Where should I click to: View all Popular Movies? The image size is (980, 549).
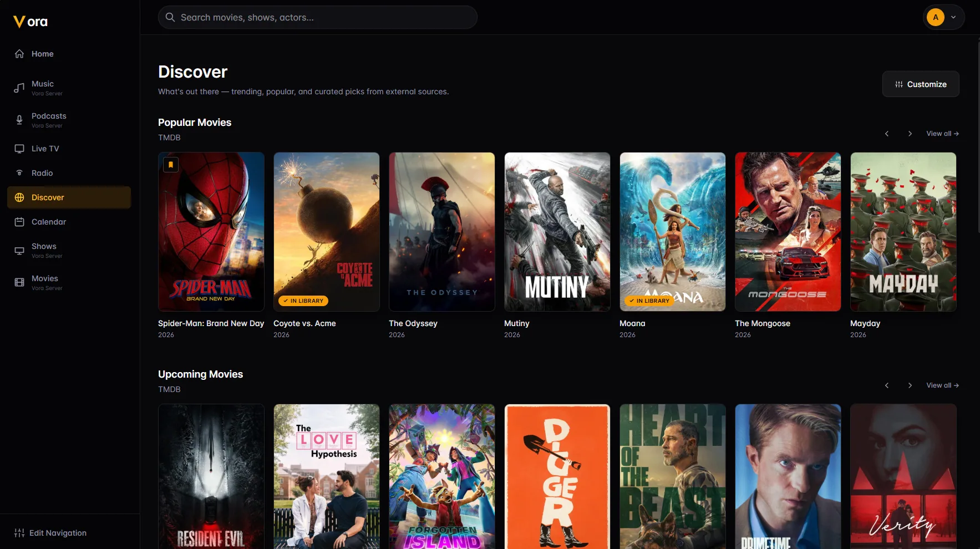coord(942,134)
